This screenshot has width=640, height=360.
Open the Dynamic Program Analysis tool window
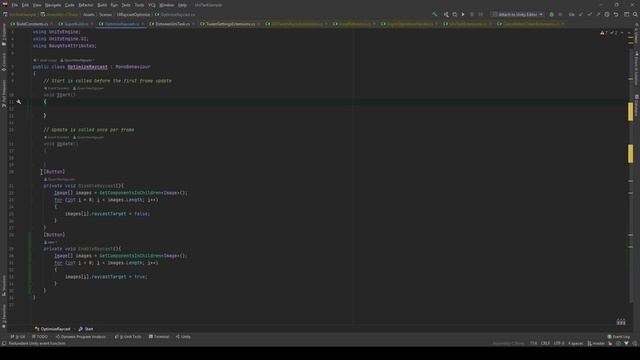tap(81, 337)
